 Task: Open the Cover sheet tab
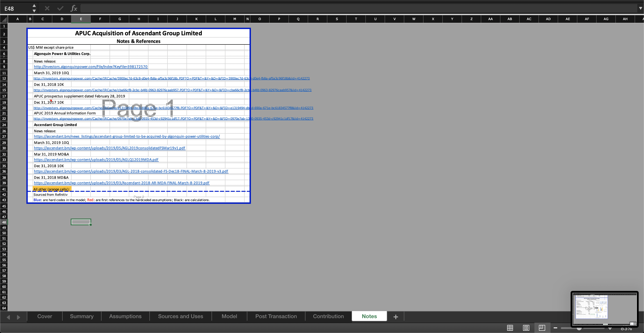click(x=45, y=316)
